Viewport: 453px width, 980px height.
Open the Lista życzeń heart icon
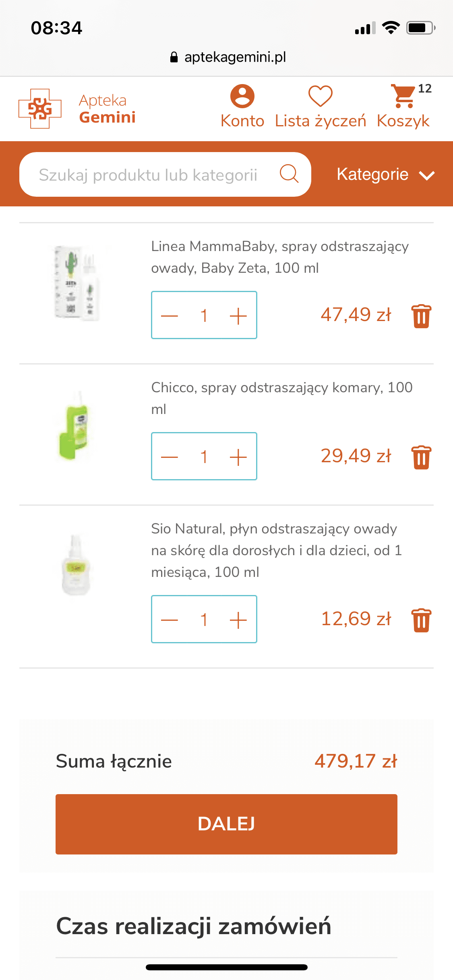(320, 97)
